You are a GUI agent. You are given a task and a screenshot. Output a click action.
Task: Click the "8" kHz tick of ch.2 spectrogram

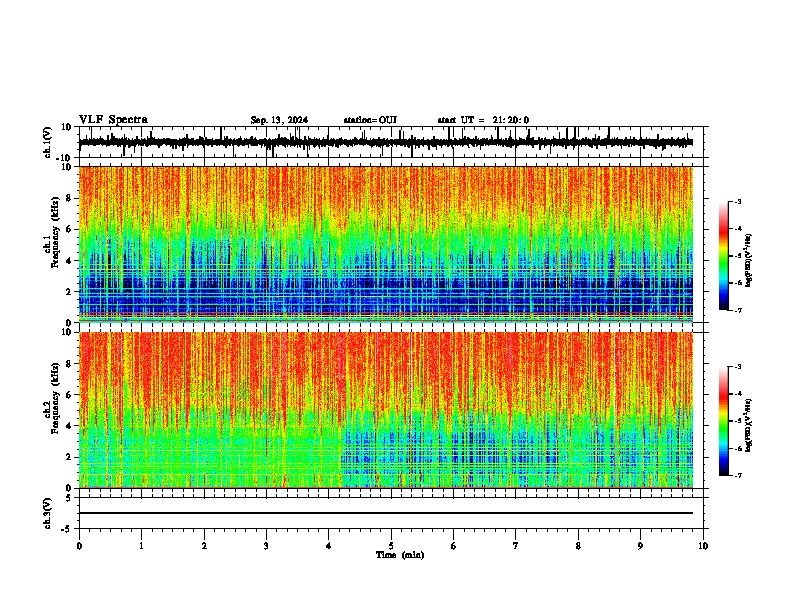[70, 364]
